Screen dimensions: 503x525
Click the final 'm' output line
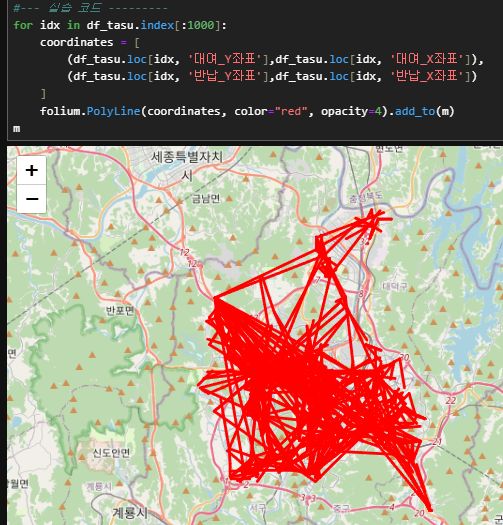[x=16, y=129]
